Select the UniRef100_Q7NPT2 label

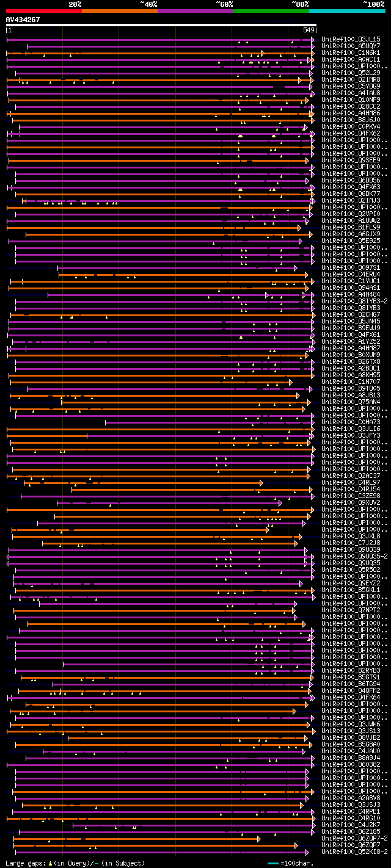coord(351,610)
